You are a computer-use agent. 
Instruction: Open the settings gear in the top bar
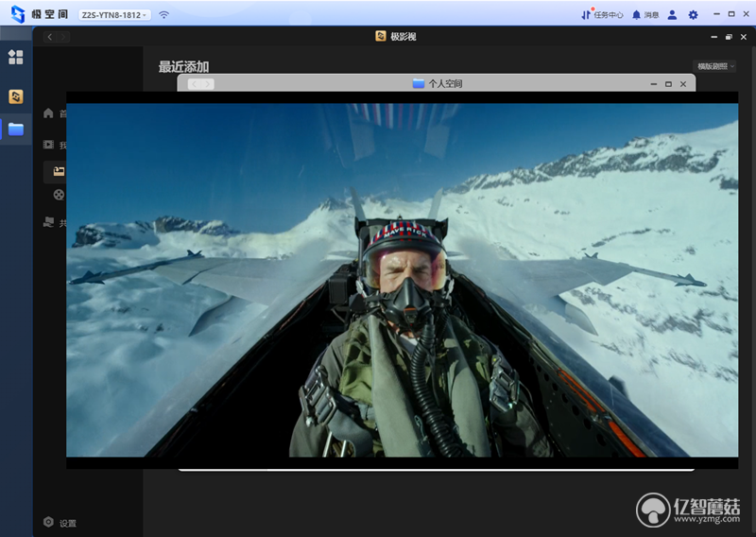coord(693,15)
